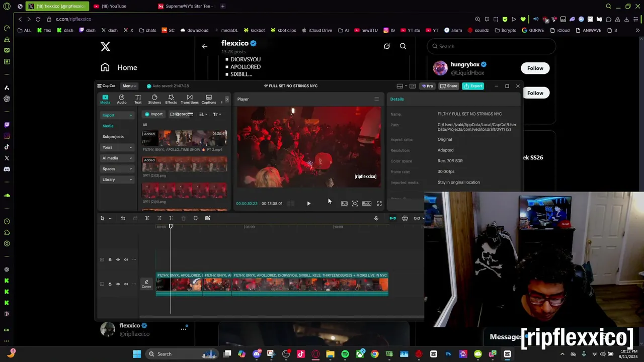The width and height of the screenshot is (644, 362).
Task: Enter fullscreen player view
Action: 379,204
